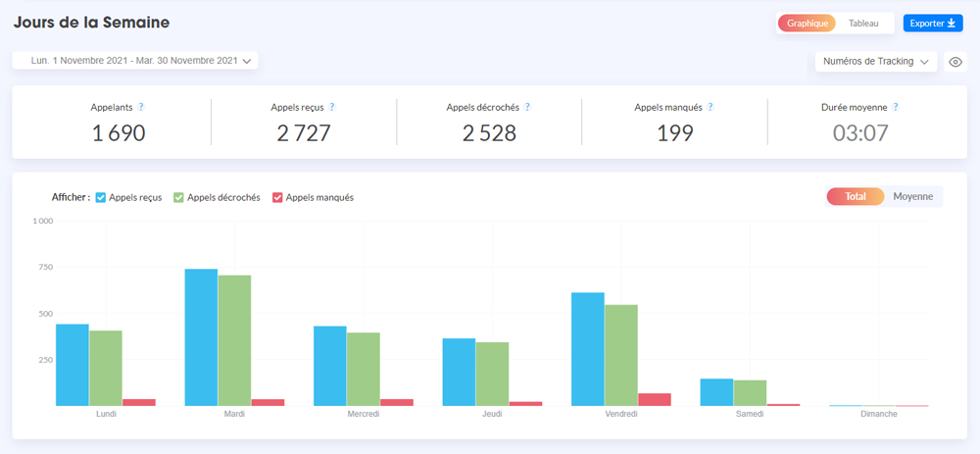This screenshot has width=980, height=454.
Task: Click the blue Lundi received calls bar
Action: (x=73, y=364)
